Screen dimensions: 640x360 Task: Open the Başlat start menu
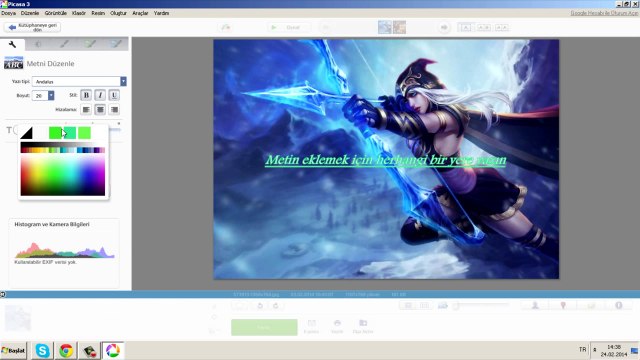[13, 351]
